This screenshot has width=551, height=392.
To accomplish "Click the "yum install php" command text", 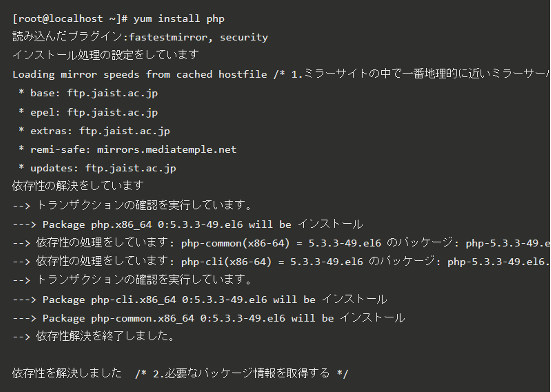I will 179,19.
